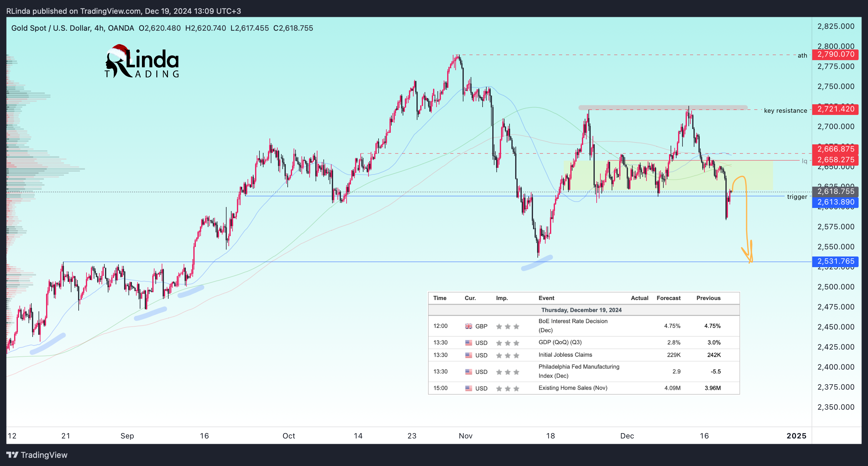
Task: Click the 12:00 time cell
Action: [x=440, y=326]
